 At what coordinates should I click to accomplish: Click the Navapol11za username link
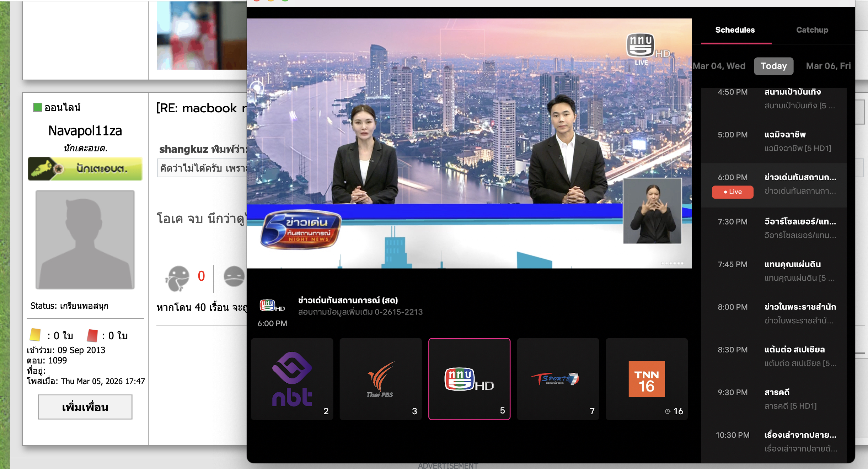point(85,131)
